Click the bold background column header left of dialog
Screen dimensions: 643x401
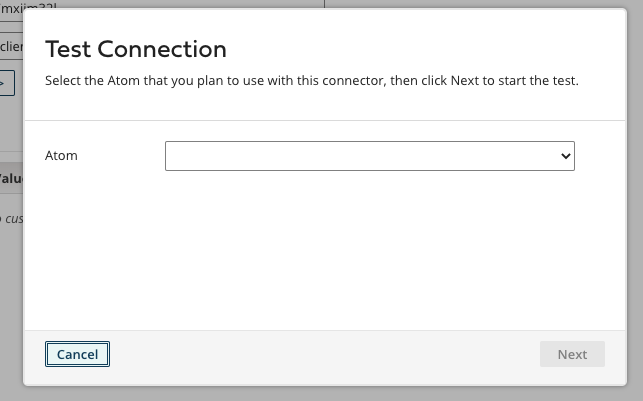(x=11, y=178)
